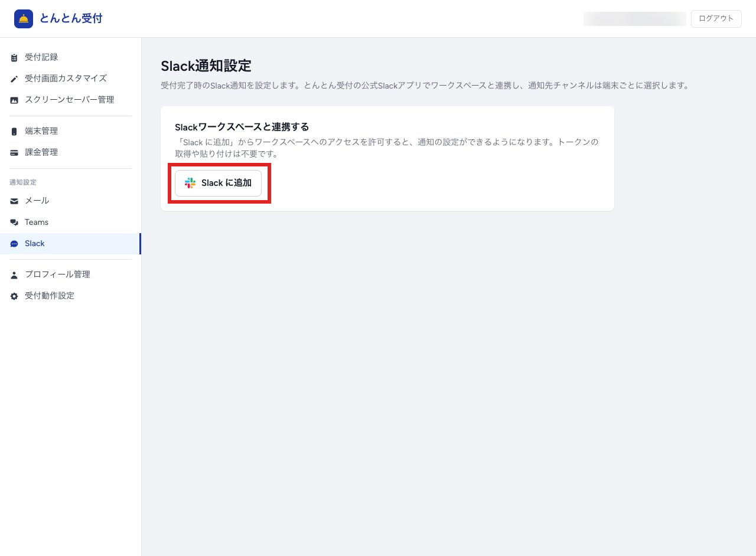Select the Slack sidebar item
Viewport: 756px width, 556px height.
tap(70, 244)
